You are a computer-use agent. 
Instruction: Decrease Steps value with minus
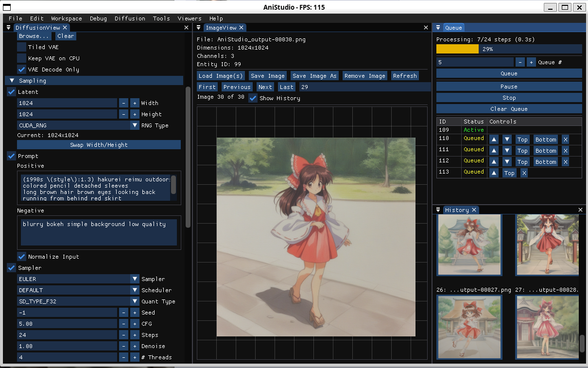click(124, 335)
